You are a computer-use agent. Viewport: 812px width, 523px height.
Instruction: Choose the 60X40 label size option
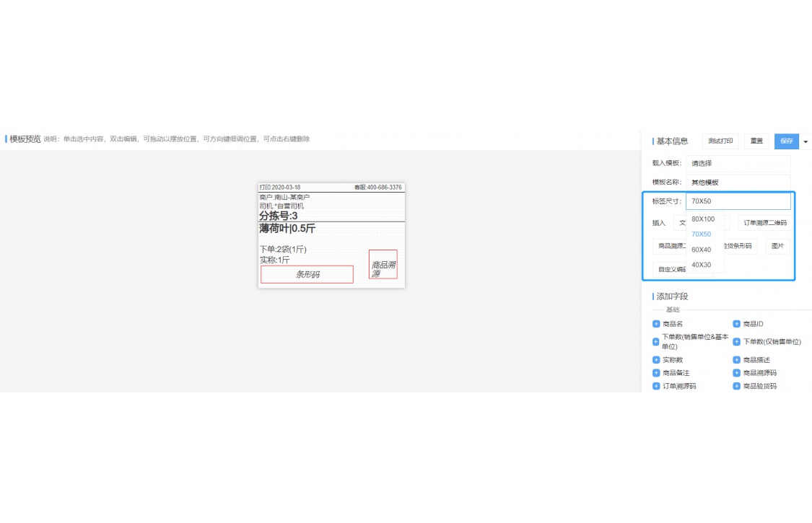702,250
